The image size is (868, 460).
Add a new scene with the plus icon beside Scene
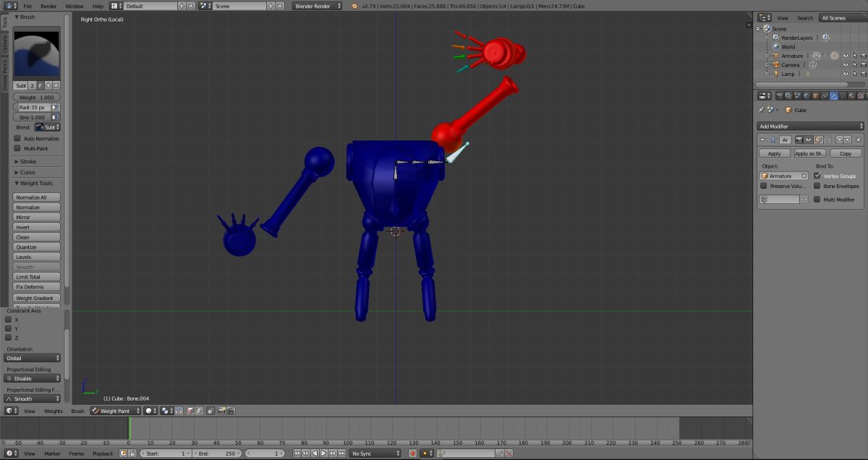click(271, 6)
